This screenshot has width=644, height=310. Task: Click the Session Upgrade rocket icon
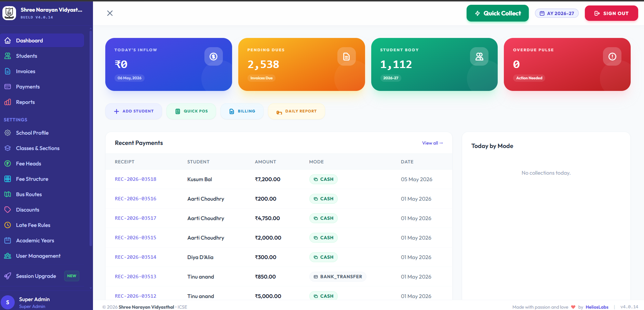point(8,276)
